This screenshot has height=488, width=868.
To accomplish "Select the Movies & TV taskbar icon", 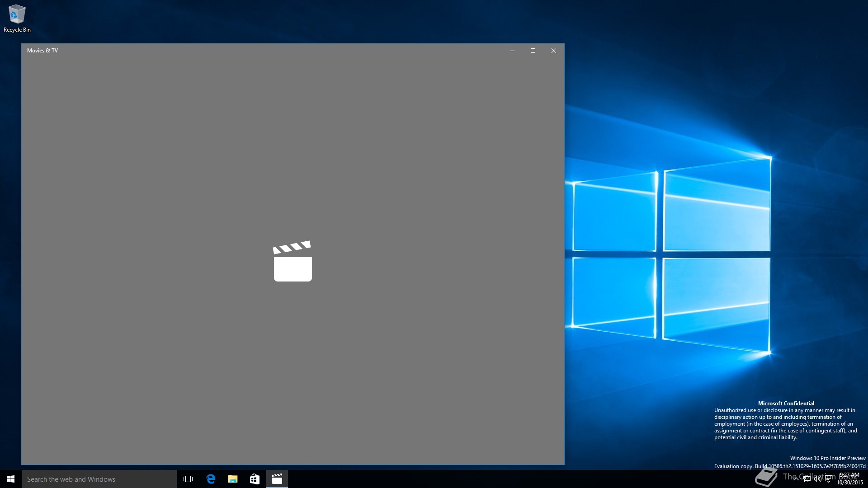I will pyautogui.click(x=277, y=479).
